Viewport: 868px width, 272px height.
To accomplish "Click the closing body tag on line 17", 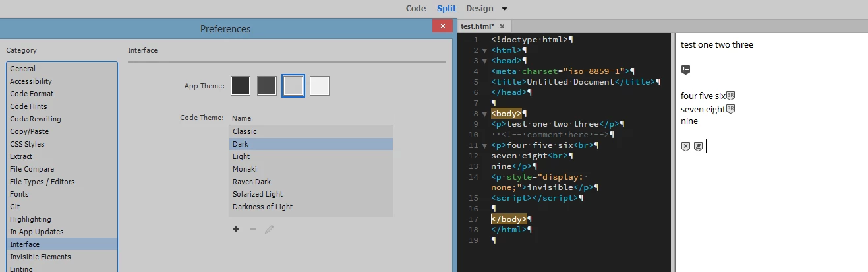I will 509,219.
